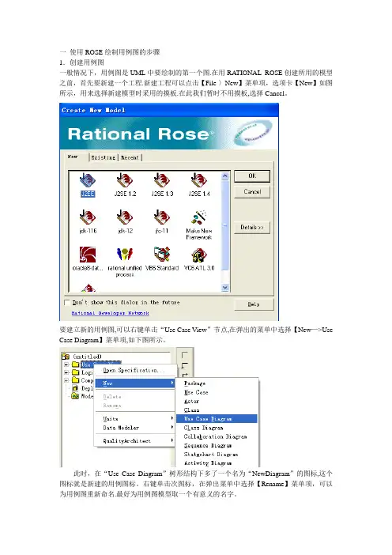Click the Component View folder icon
This screenshot has width=392, height=555.
point(75,380)
